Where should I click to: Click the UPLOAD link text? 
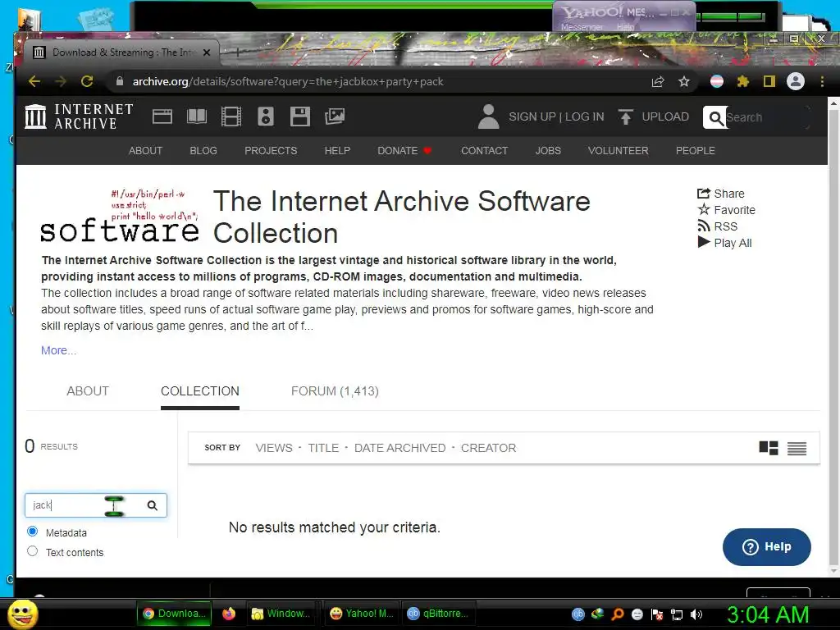pos(665,116)
